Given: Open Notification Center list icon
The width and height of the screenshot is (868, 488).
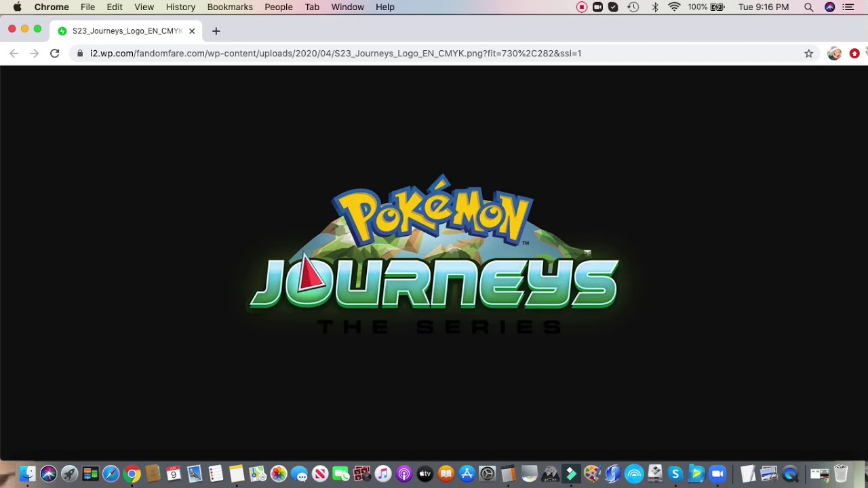Looking at the screenshot, I should coord(848,7).
